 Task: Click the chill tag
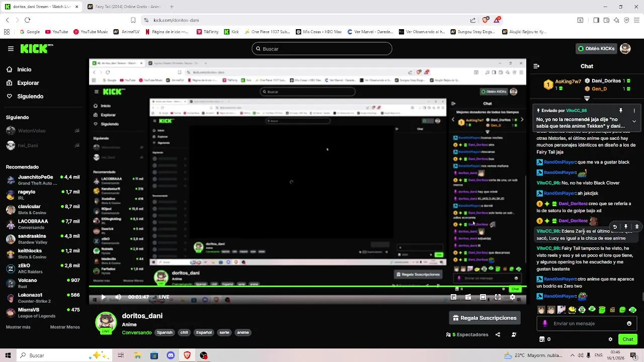(x=184, y=332)
